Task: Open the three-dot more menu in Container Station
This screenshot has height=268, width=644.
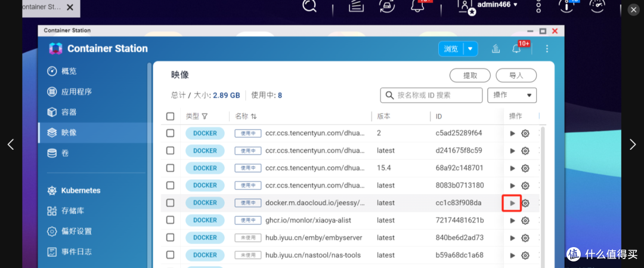Action: coord(547,49)
